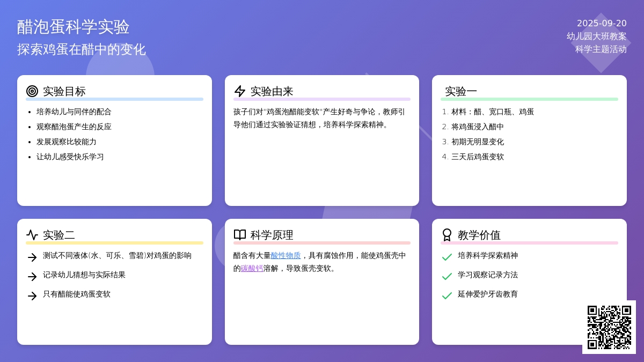Click the green checkmark beside 延伸爱护牙齿教育
This screenshot has height=362, width=644.
pyautogui.click(x=447, y=296)
